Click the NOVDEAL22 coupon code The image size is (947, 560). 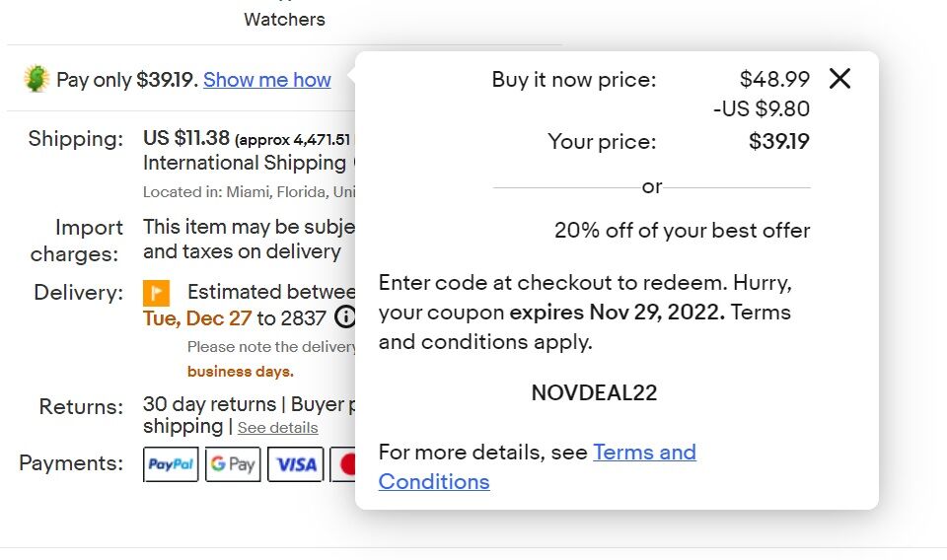[594, 392]
